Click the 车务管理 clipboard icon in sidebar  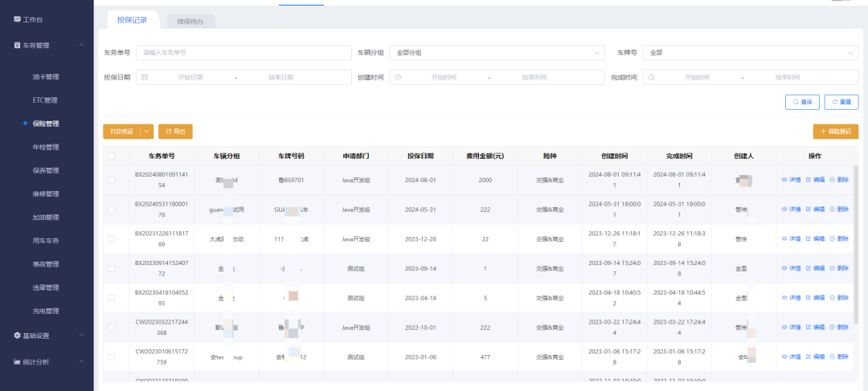tap(17, 45)
